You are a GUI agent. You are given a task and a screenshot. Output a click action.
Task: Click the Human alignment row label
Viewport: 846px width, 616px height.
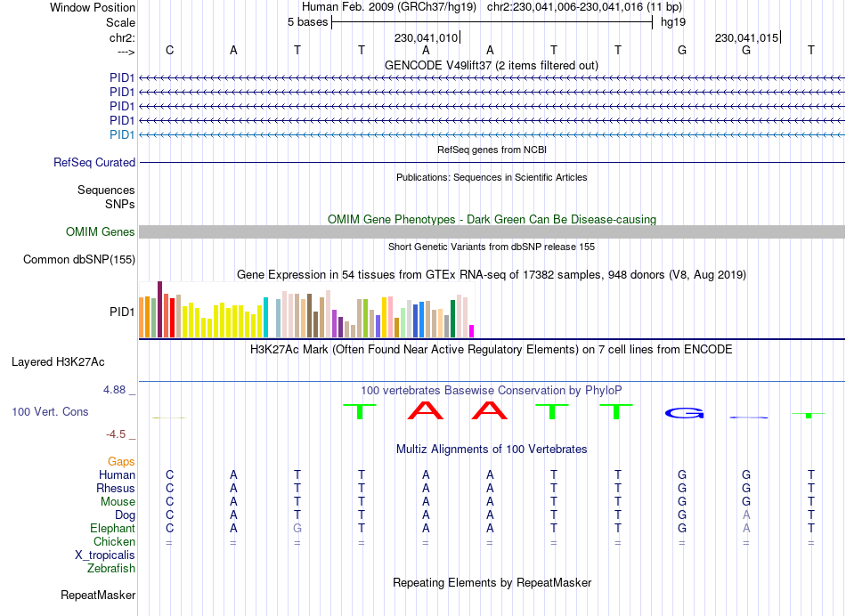pyautogui.click(x=117, y=475)
